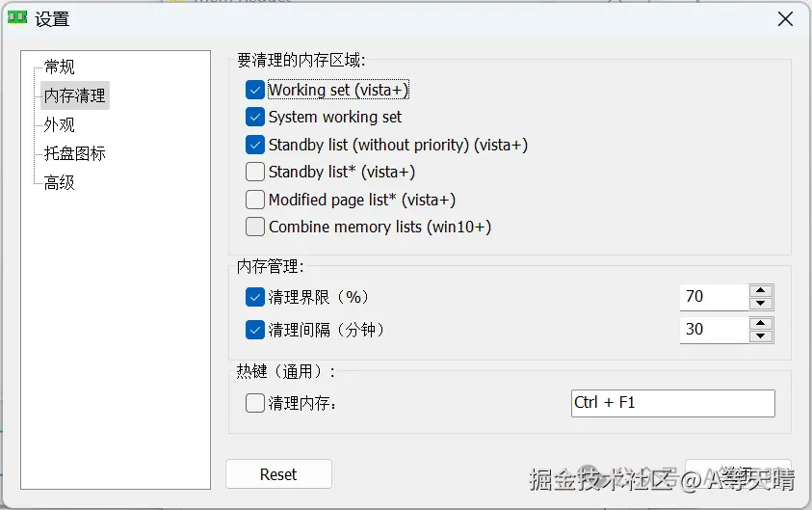
Task: Toggle System working set checkbox
Action: coord(255,117)
